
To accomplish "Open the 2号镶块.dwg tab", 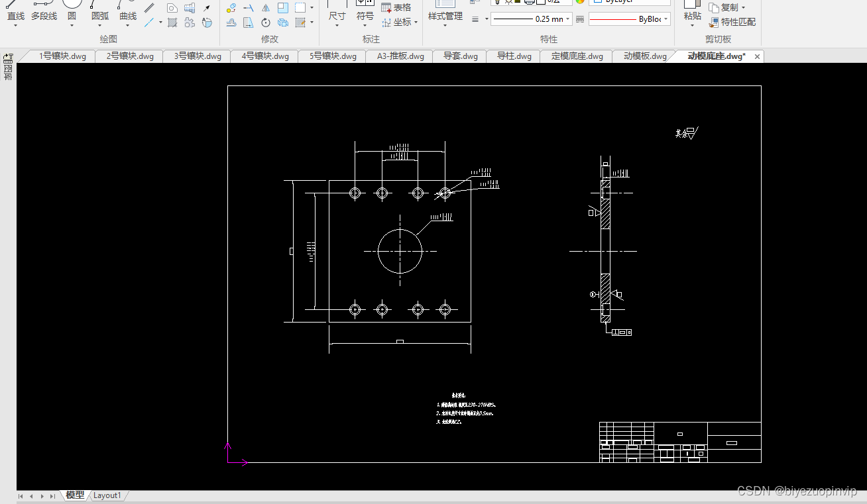I will coord(130,56).
